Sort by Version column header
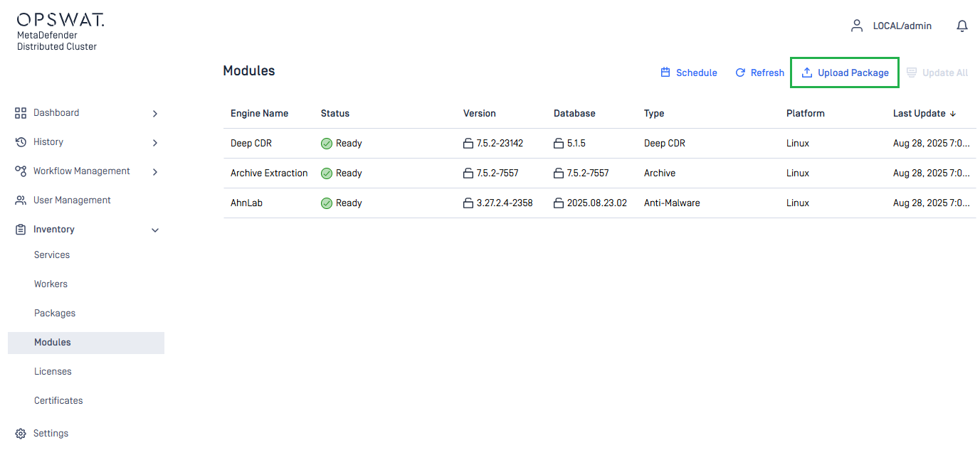This screenshot has width=980, height=455. [x=480, y=114]
